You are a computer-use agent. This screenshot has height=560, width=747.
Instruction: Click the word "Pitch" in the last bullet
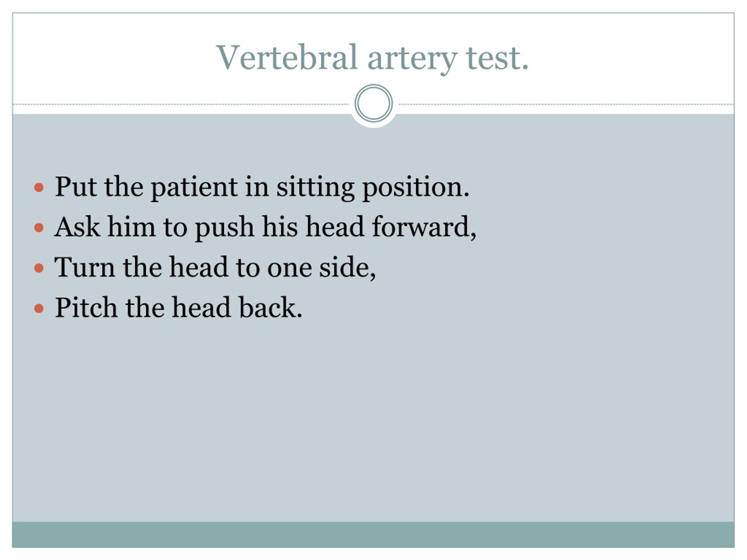coord(86,307)
